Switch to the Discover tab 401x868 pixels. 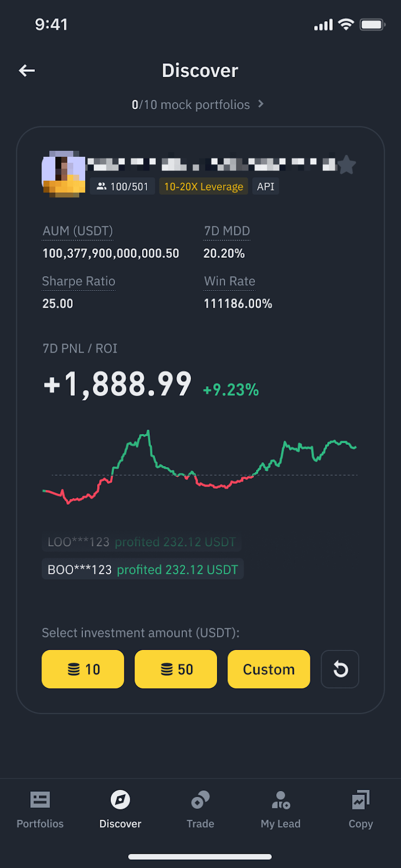120,809
